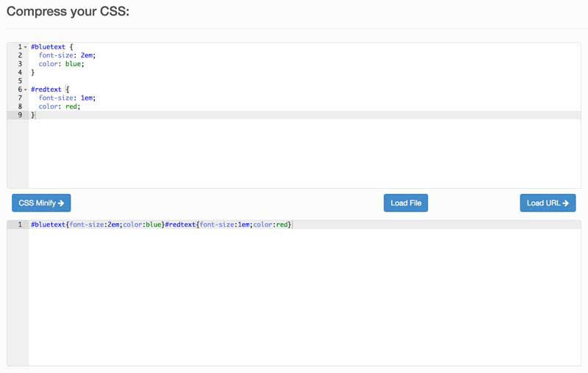The width and height of the screenshot is (588, 373).
Task: Collapse the #redtext rule fold arrow
Action: [26, 90]
